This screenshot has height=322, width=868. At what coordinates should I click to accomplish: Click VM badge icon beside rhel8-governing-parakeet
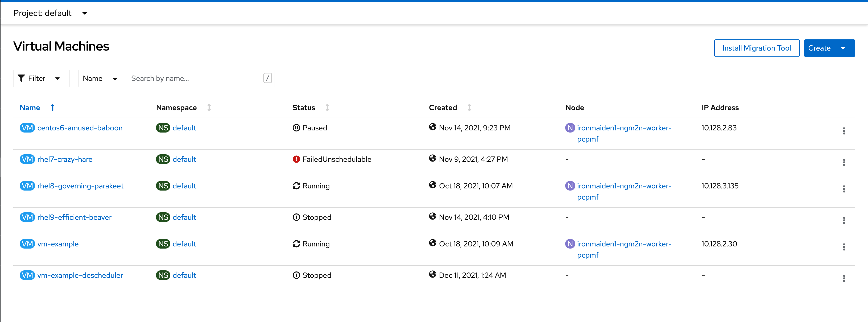pyautogui.click(x=27, y=186)
